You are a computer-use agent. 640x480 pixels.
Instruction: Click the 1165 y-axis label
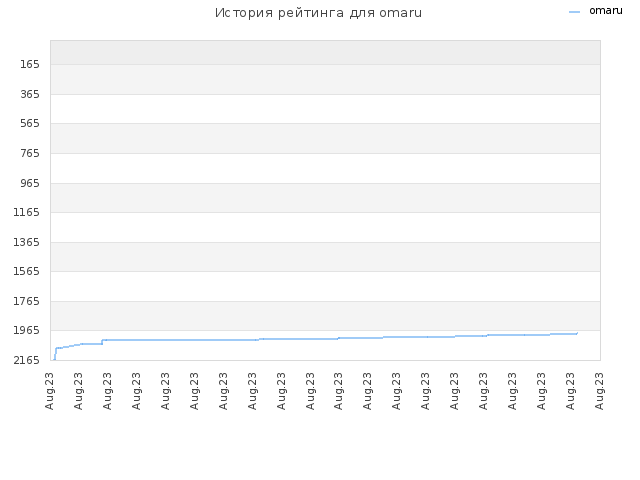pyautogui.click(x=27, y=212)
